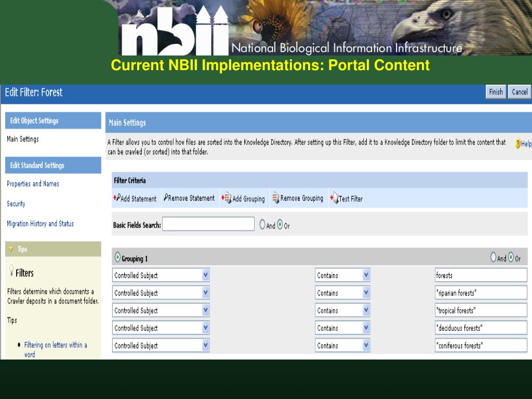
Task: Click the Help link text
Action: [x=526, y=144]
